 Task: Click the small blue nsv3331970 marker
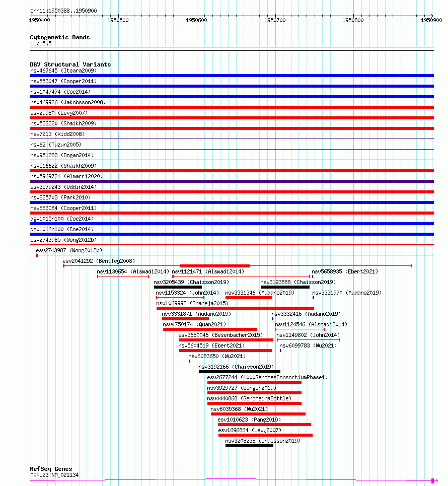pos(313,298)
